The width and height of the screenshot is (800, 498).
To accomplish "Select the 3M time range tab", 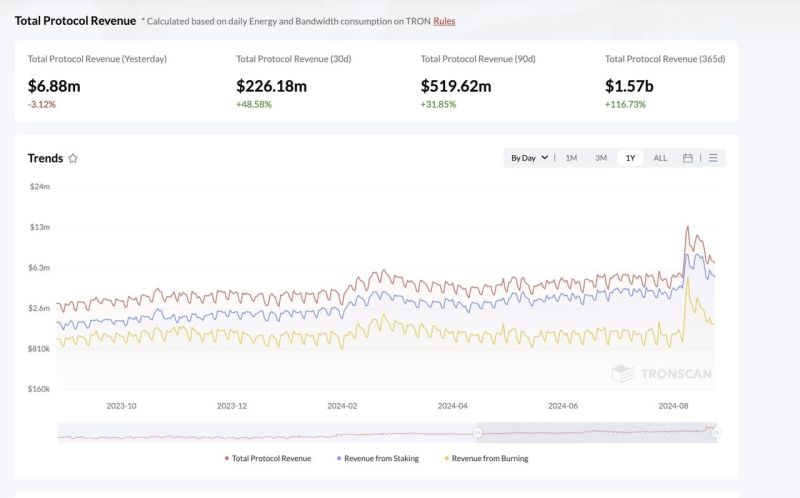I will [601, 158].
